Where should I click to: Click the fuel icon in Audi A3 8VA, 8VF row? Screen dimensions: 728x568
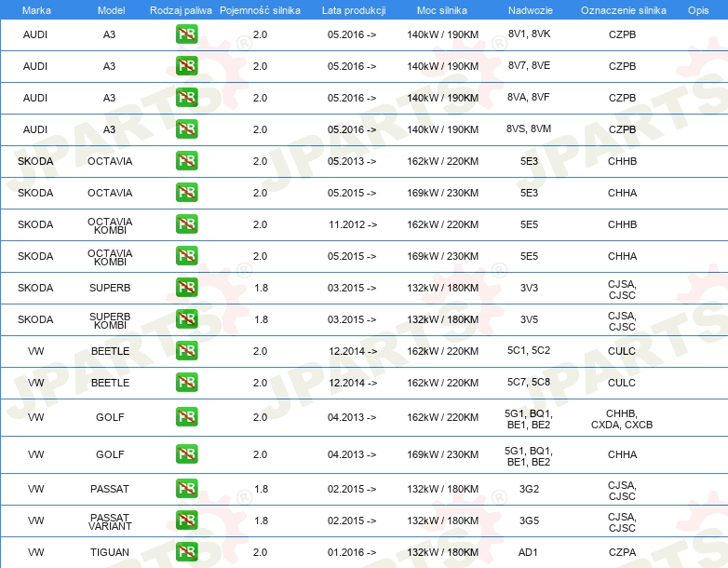coord(186,98)
